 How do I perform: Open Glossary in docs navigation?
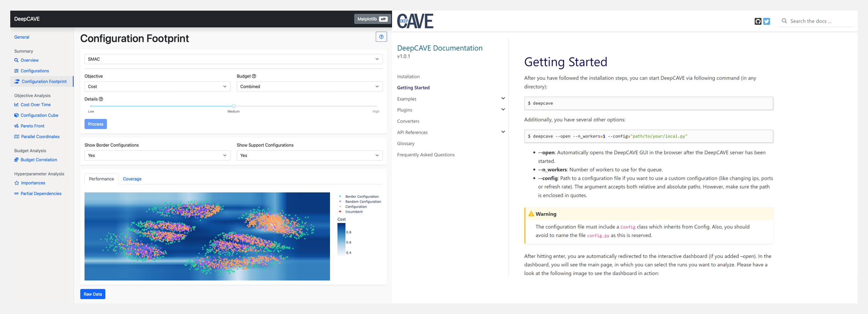coord(405,144)
